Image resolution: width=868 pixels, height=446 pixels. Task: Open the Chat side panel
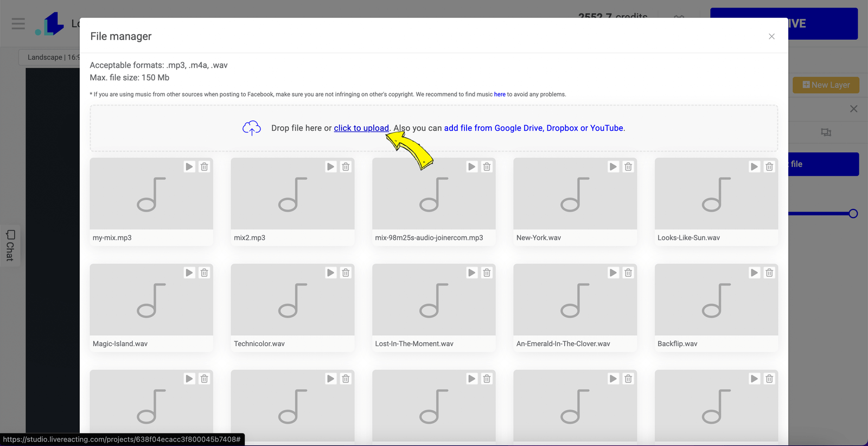[10, 245]
